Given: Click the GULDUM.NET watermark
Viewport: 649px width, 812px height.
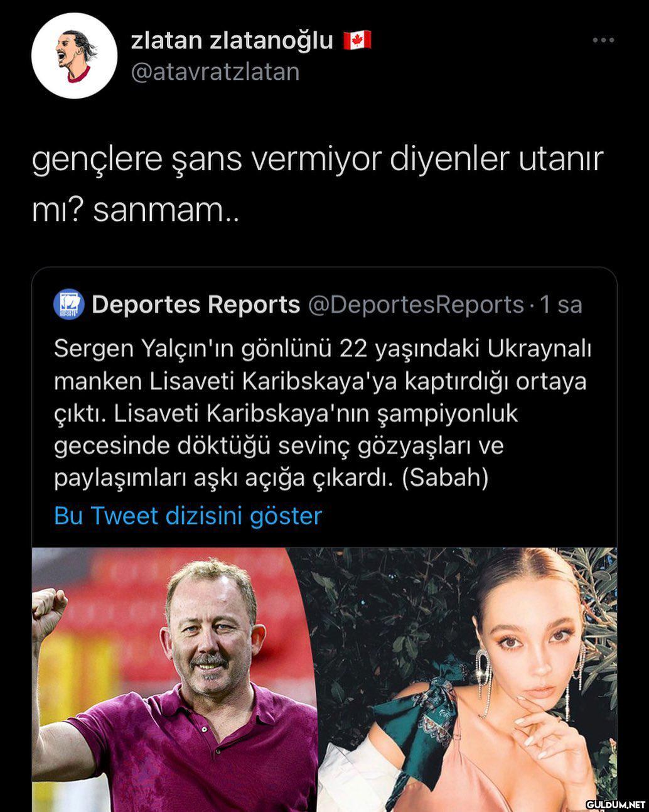Looking at the screenshot, I should [x=615, y=804].
